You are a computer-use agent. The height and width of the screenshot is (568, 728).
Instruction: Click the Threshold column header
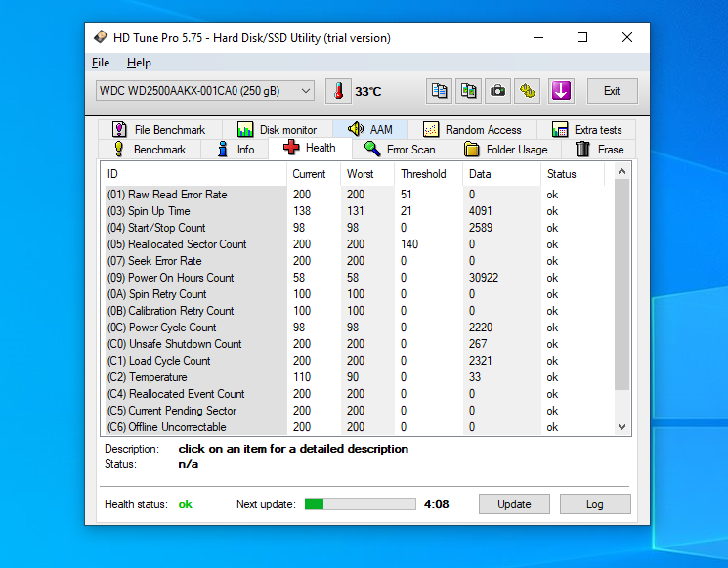point(429,174)
